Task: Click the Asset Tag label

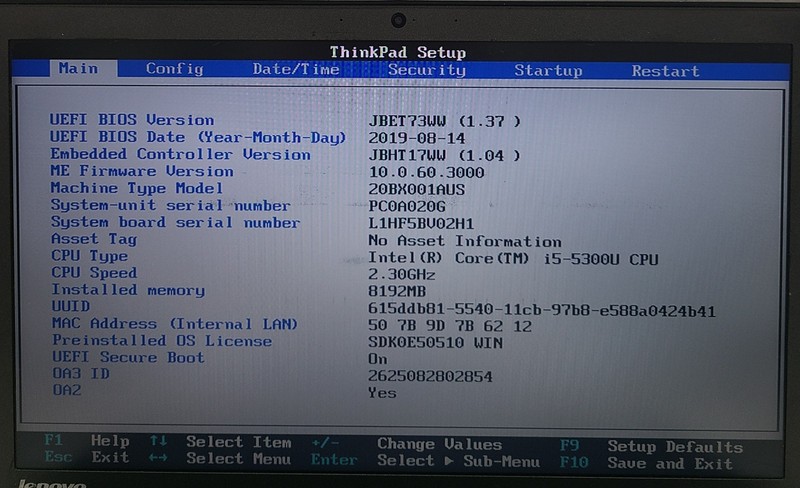Action: click(x=94, y=239)
